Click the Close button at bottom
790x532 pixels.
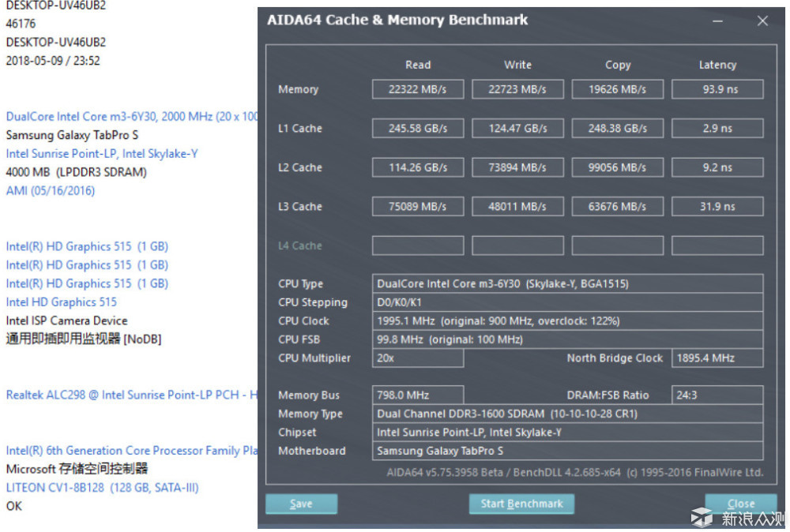(741, 504)
